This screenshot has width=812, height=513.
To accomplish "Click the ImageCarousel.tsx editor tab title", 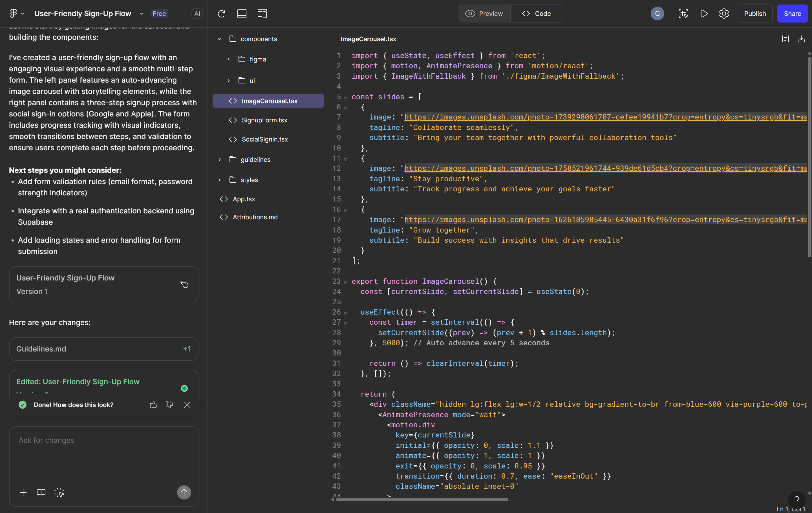I will point(368,39).
